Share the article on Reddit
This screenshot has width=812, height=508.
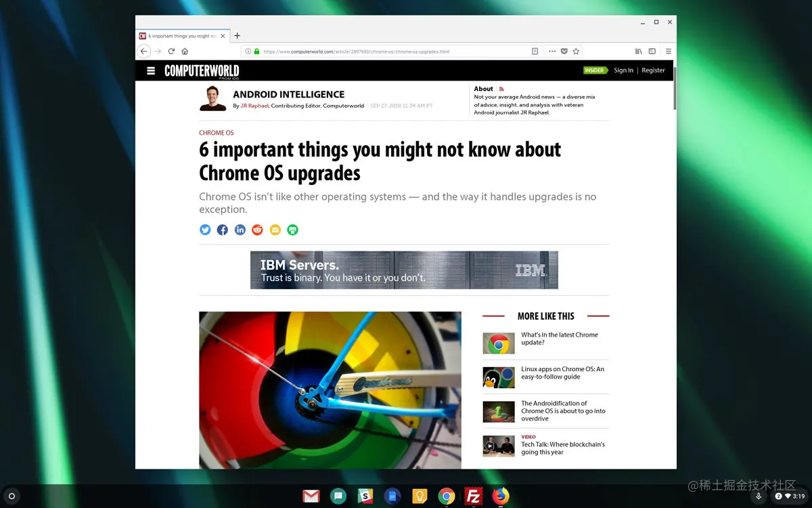tap(257, 230)
